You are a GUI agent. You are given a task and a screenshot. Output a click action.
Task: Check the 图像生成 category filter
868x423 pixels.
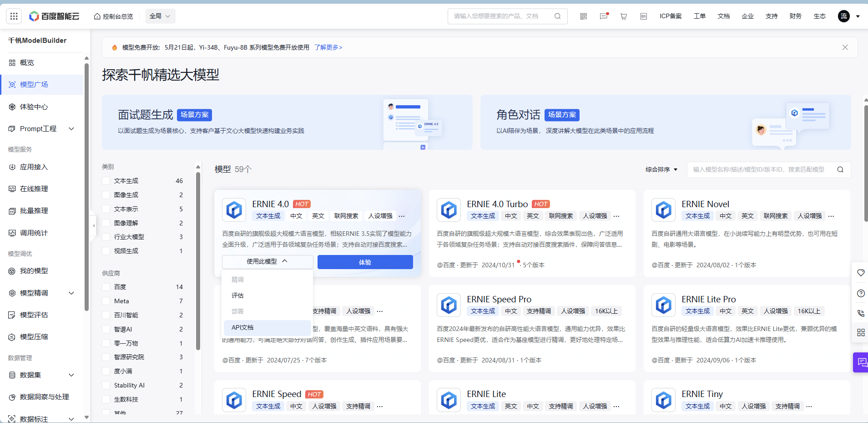[x=106, y=195]
